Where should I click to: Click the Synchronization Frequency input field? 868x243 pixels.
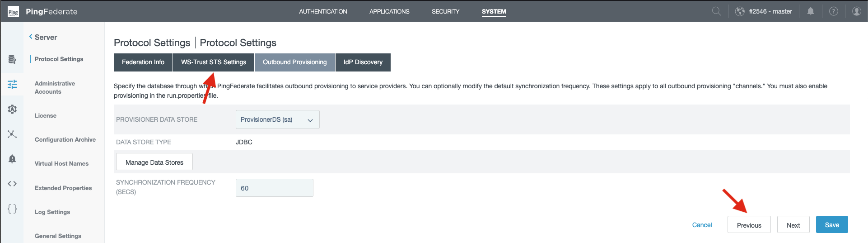point(274,188)
